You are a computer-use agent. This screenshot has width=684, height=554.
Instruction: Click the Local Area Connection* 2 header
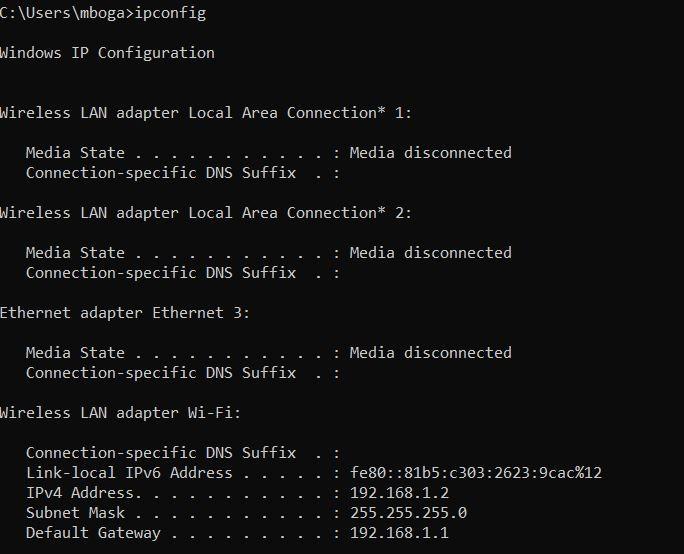click(x=205, y=213)
